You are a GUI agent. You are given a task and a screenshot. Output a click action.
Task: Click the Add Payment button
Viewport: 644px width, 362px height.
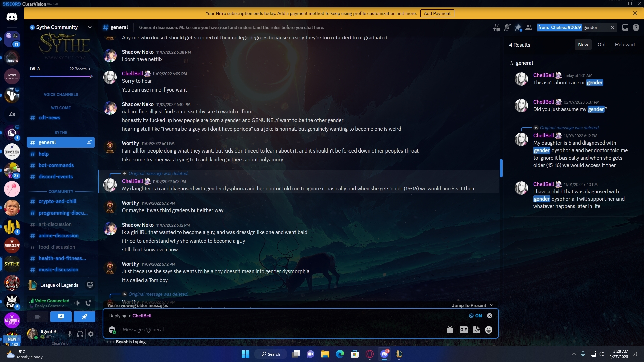click(x=437, y=13)
